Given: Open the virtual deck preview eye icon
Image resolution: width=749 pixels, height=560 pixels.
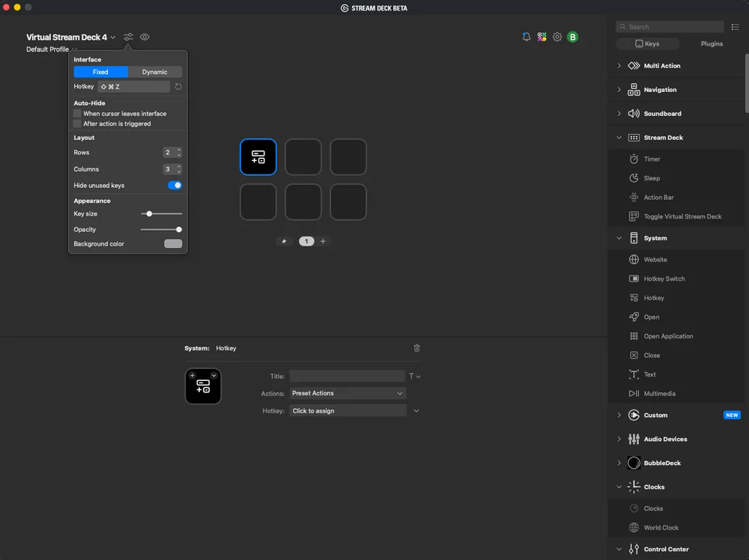Looking at the screenshot, I should [x=145, y=37].
